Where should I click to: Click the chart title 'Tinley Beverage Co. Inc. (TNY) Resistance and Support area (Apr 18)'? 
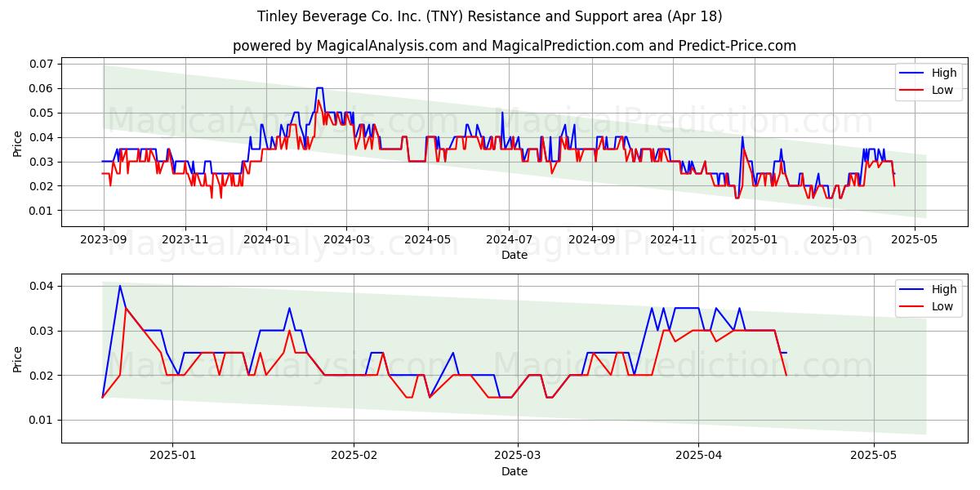490,16
